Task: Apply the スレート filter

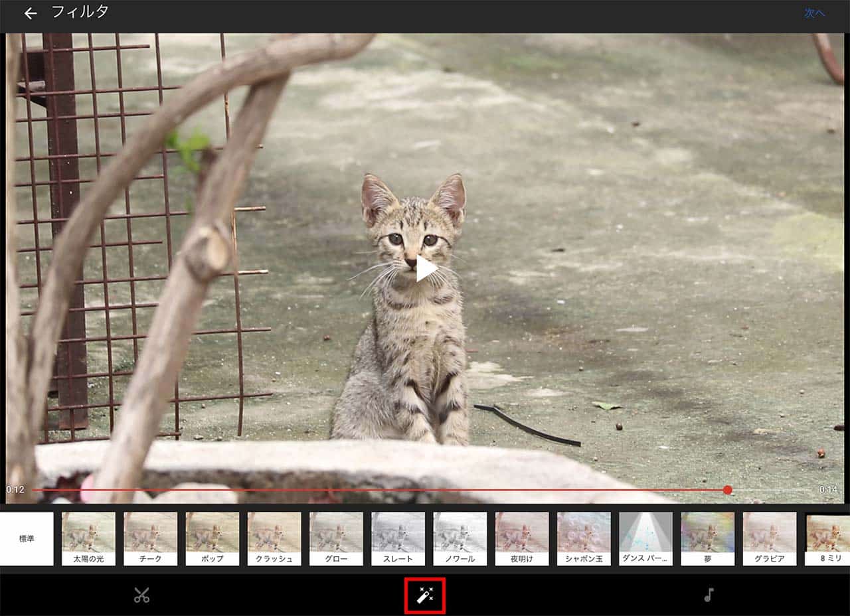Action: tap(398, 538)
